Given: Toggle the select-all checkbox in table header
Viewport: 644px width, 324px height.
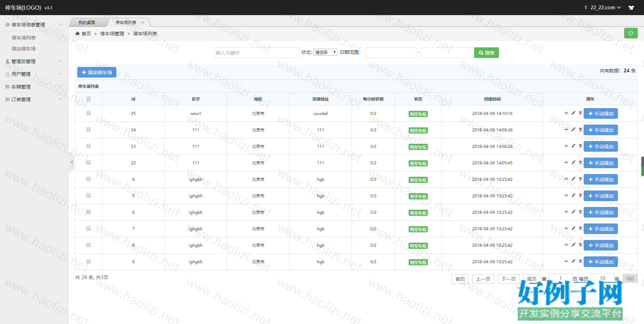Looking at the screenshot, I should (x=89, y=99).
